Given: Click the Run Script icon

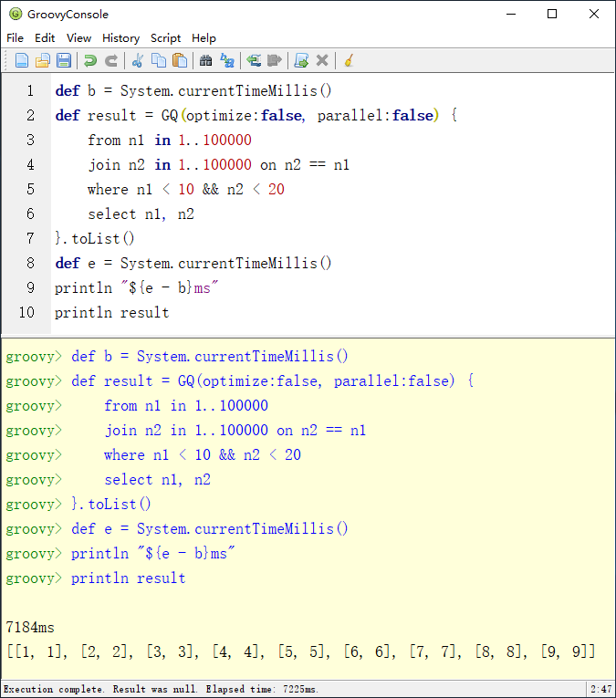Looking at the screenshot, I should point(301,60).
